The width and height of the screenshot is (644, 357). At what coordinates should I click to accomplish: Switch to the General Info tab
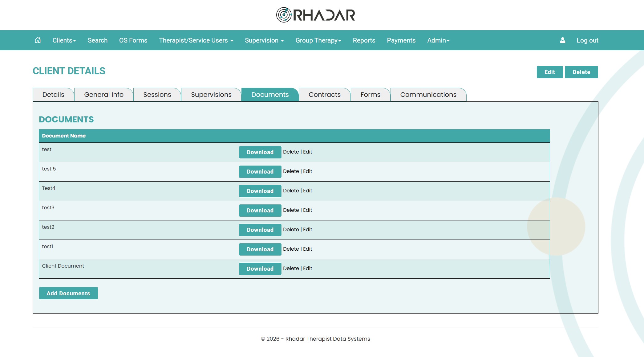[x=104, y=95]
